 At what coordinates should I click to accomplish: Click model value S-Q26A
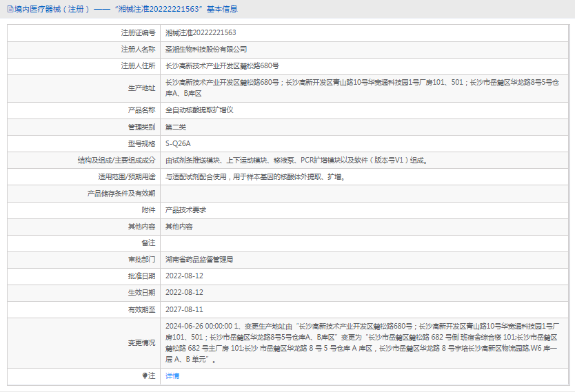point(178,143)
